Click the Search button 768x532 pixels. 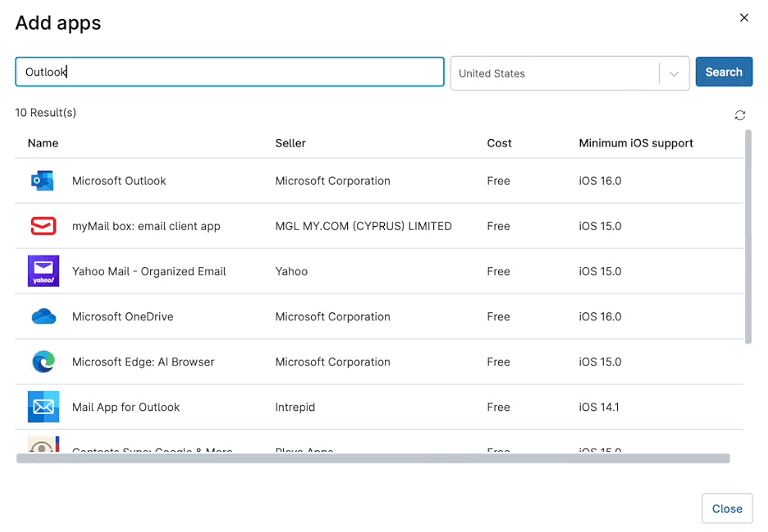pyautogui.click(x=724, y=72)
